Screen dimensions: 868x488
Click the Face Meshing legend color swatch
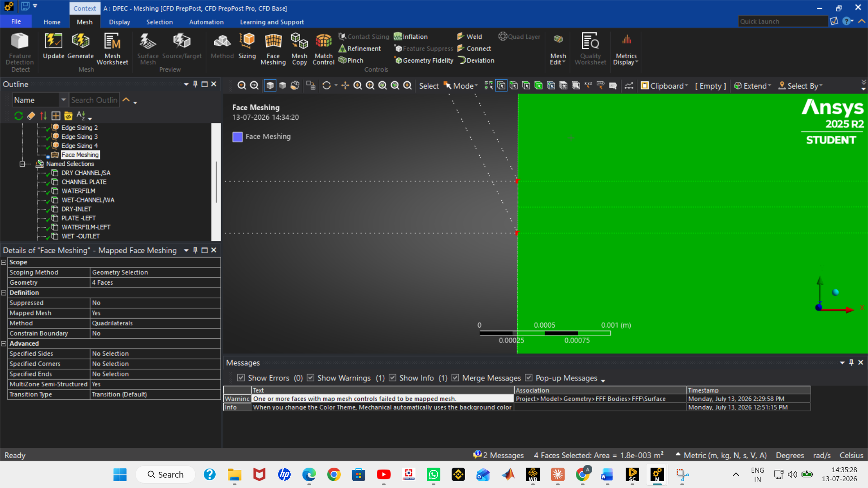237,136
